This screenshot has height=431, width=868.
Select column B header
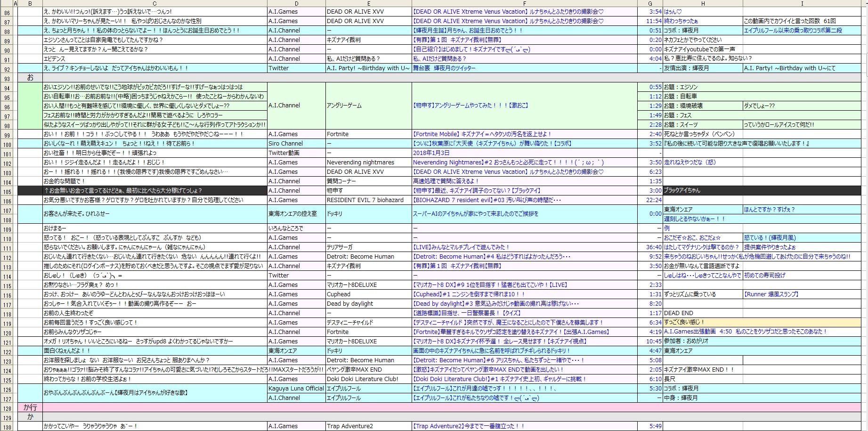tap(30, 4)
